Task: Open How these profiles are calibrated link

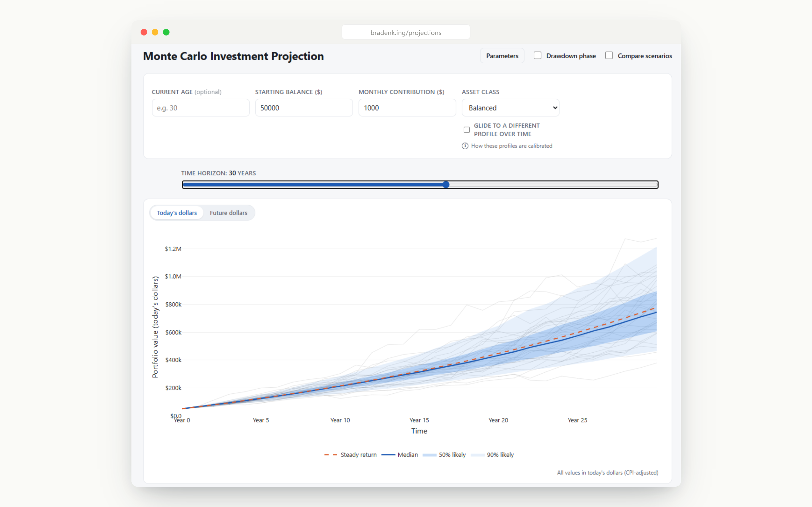Action: (x=511, y=146)
